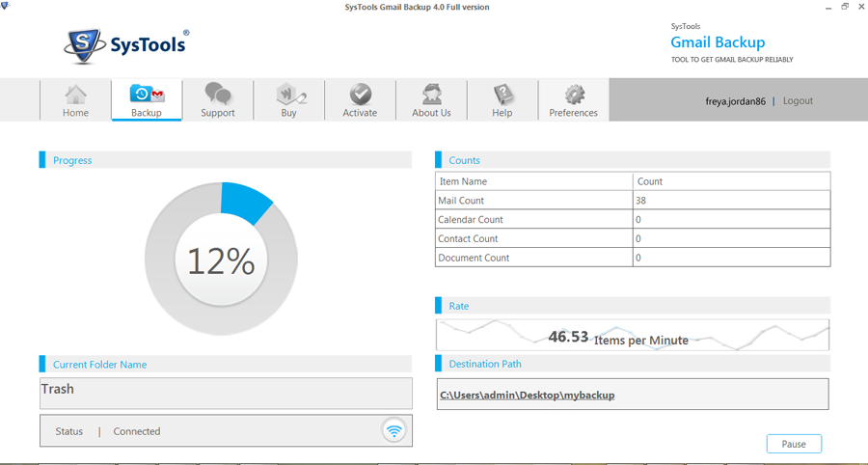Screen dimensions: 868x465
Task: Select the Document Count row label
Action: click(x=474, y=258)
